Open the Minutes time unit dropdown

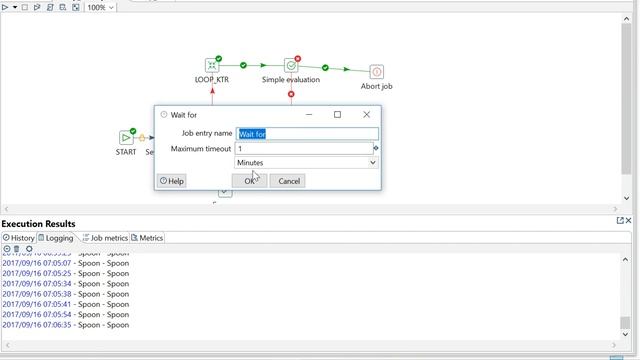pos(306,162)
